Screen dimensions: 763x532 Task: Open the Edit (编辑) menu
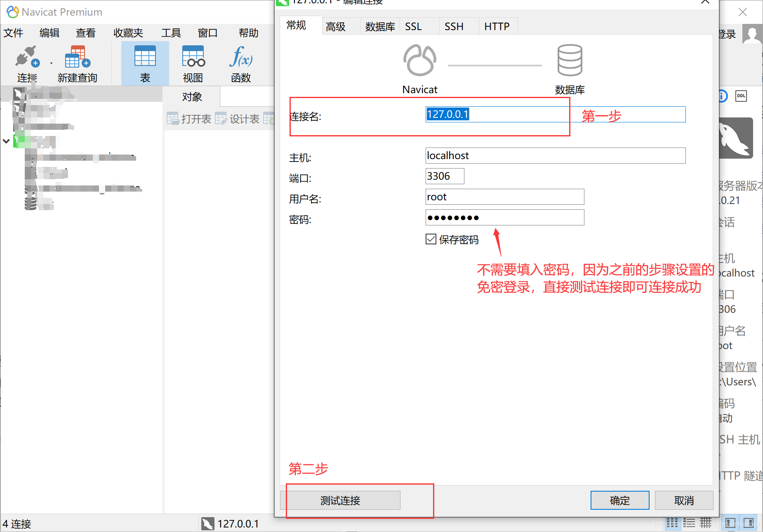[x=49, y=33]
